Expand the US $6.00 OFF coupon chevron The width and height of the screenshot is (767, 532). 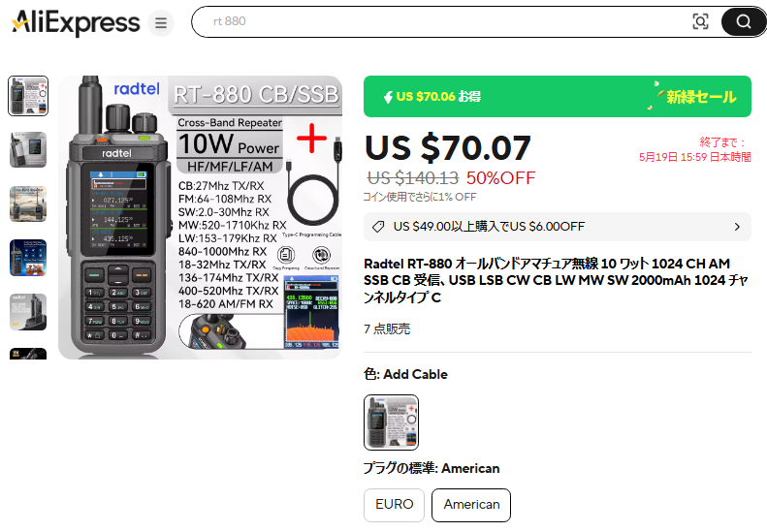(737, 227)
